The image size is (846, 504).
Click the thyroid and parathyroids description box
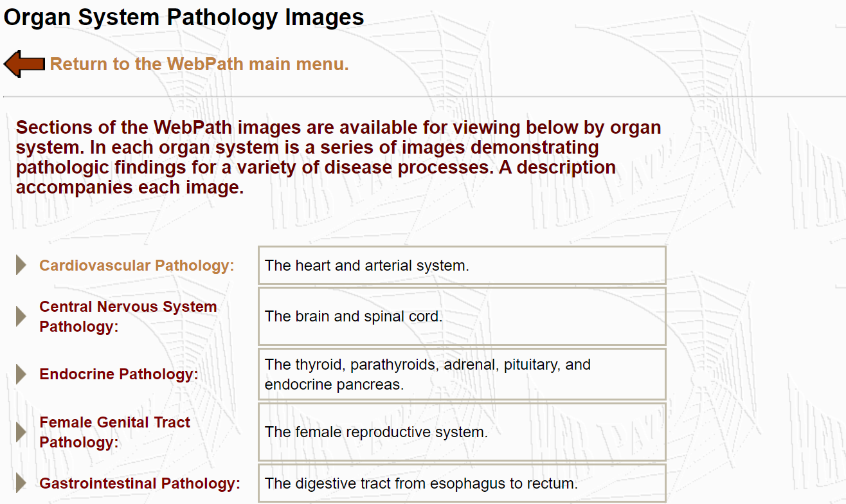[462, 374]
